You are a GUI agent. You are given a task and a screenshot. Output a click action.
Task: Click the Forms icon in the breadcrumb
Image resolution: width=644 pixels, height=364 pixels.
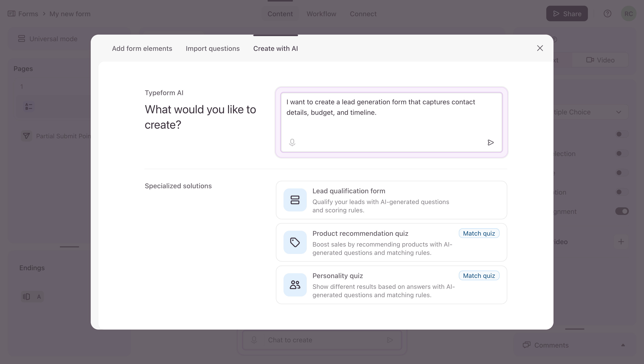[11, 14]
